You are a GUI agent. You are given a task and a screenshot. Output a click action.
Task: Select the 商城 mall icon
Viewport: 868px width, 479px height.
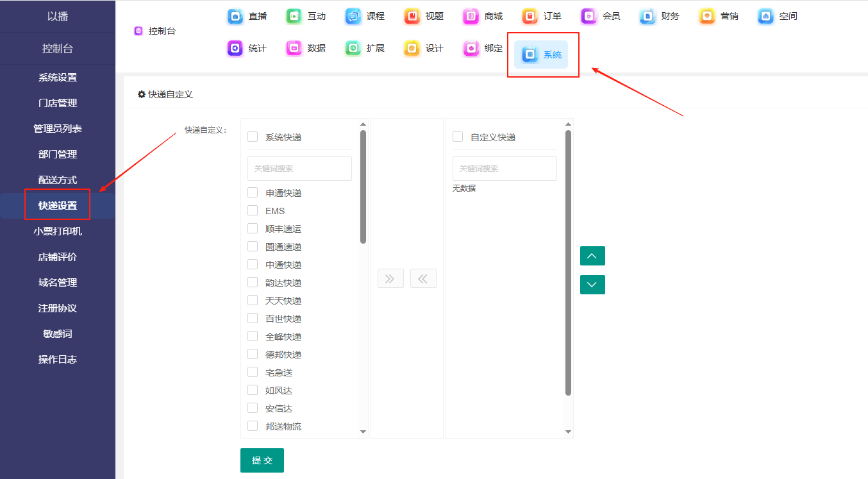(471, 17)
